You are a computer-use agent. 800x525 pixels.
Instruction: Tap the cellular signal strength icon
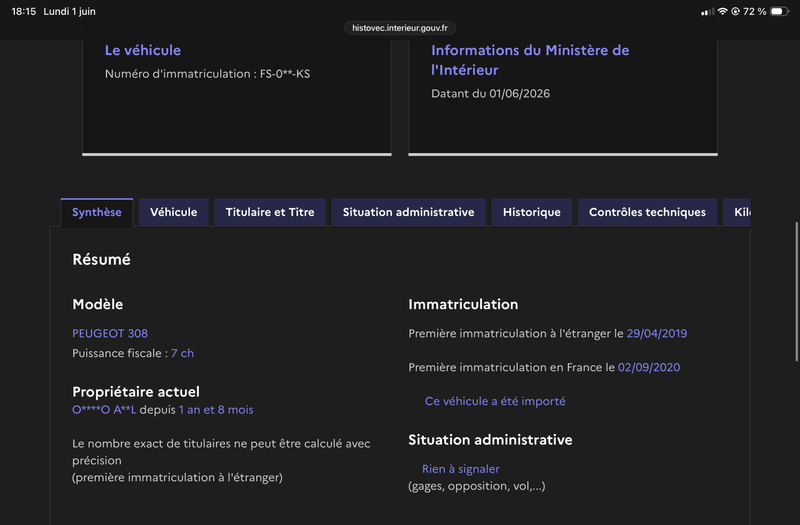pos(708,11)
